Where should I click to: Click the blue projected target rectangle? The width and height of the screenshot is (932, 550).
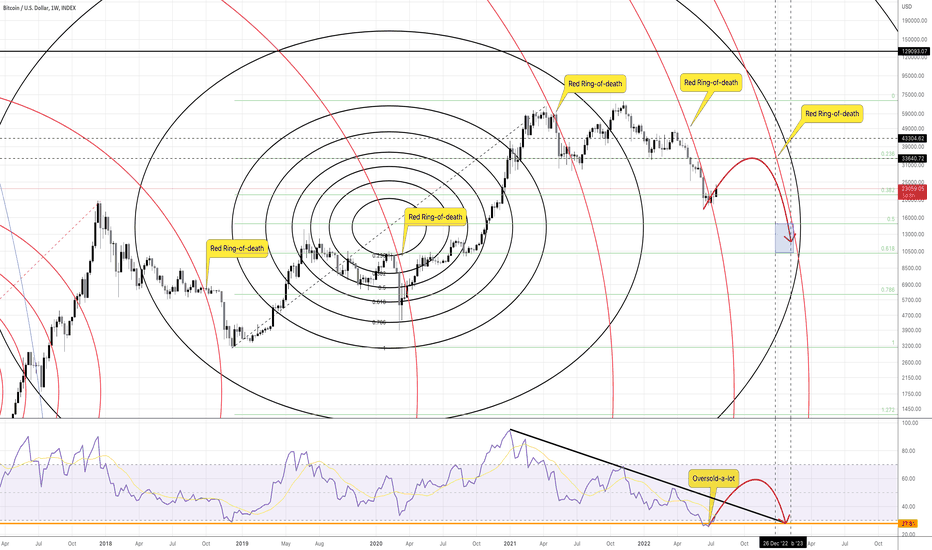[784, 238]
